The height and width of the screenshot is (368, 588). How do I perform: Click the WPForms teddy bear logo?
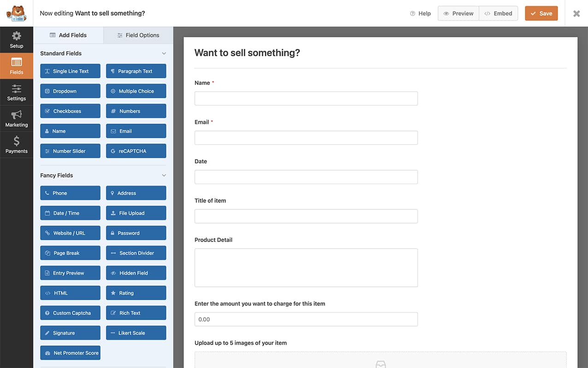click(16, 13)
